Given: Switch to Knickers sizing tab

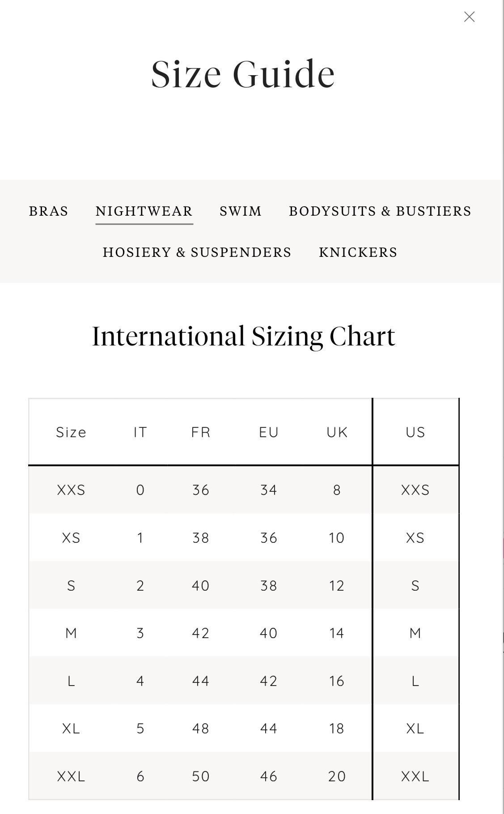Looking at the screenshot, I should pos(358,252).
